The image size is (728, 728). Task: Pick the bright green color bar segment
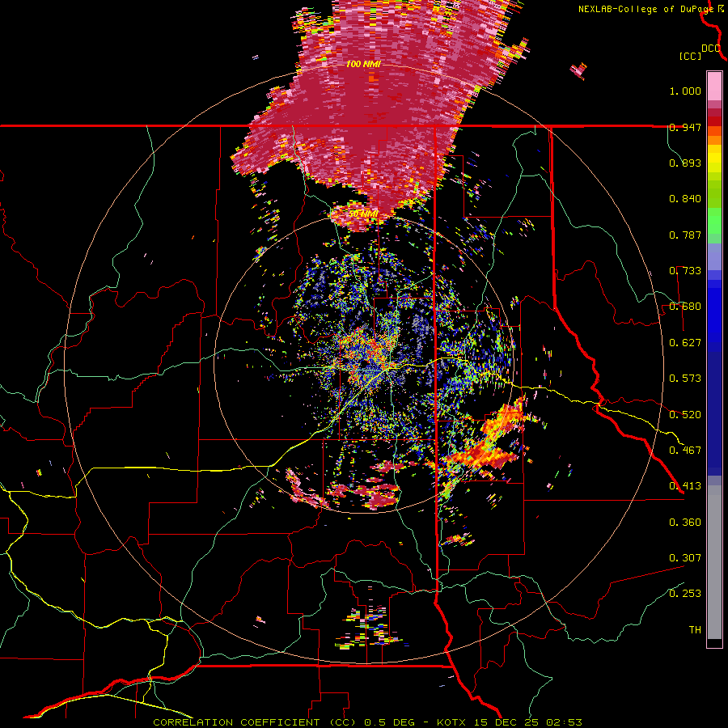click(714, 221)
